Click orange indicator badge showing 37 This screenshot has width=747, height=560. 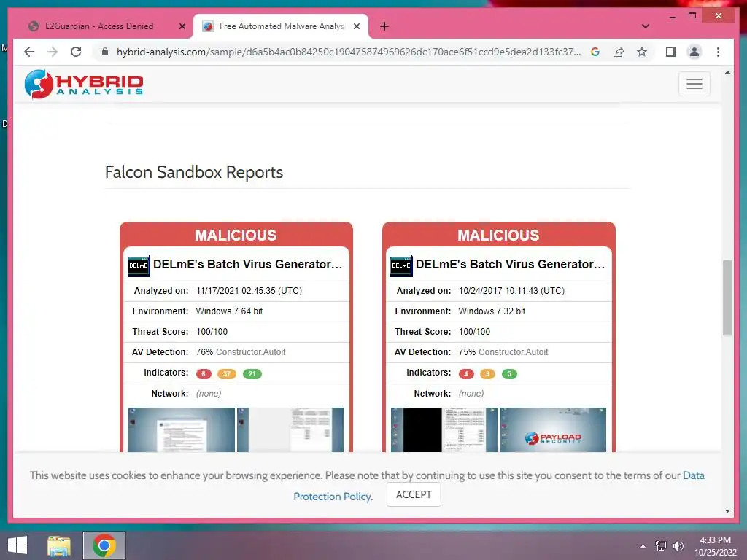227,374
